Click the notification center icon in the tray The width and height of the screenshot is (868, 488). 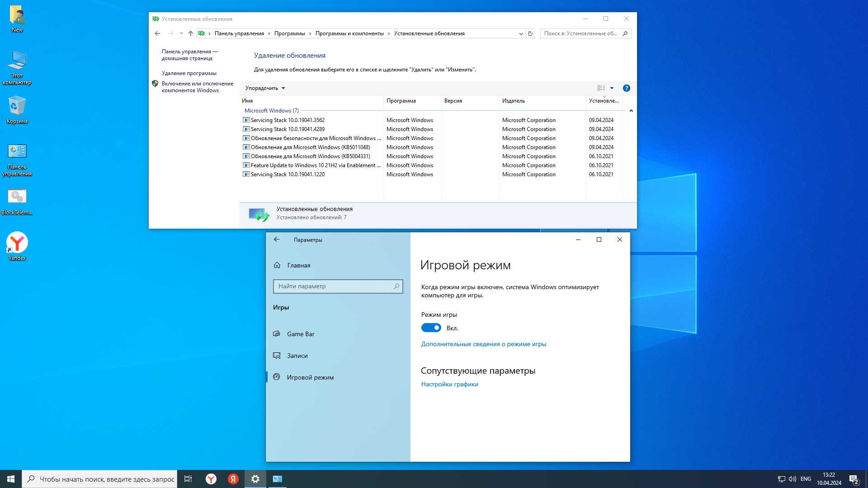pos(854,479)
